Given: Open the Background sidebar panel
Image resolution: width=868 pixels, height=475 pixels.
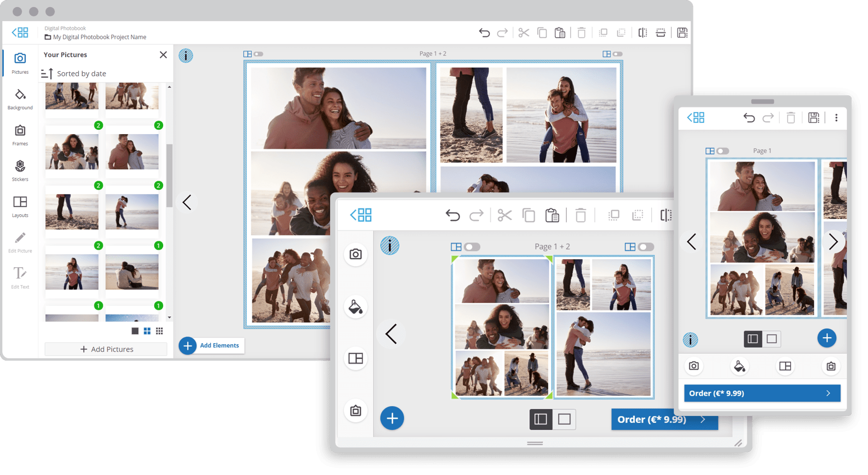Looking at the screenshot, I should point(20,99).
